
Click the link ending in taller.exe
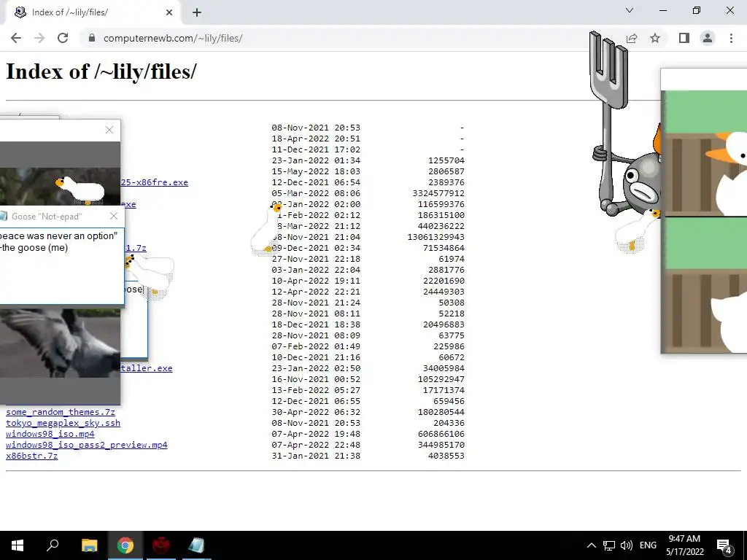(146, 368)
